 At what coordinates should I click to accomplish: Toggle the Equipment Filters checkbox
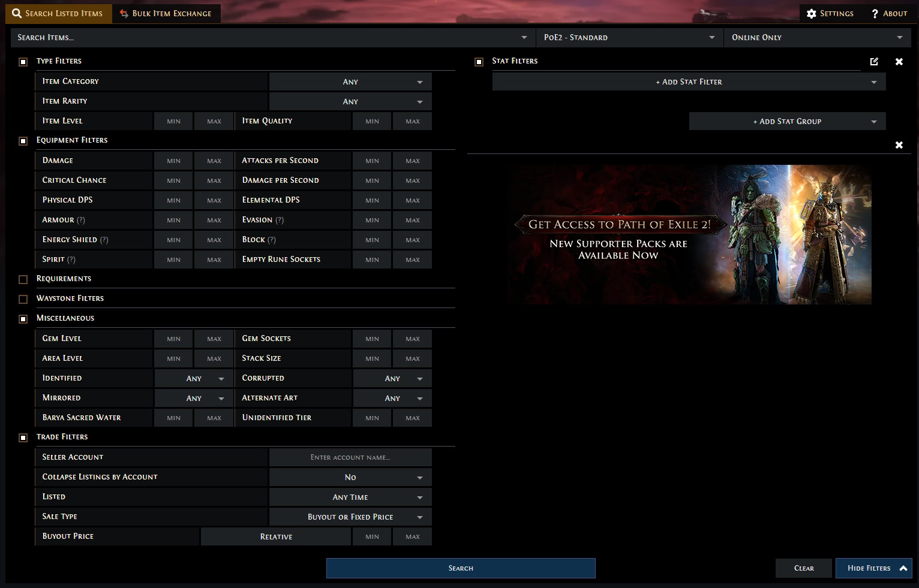tap(23, 141)
